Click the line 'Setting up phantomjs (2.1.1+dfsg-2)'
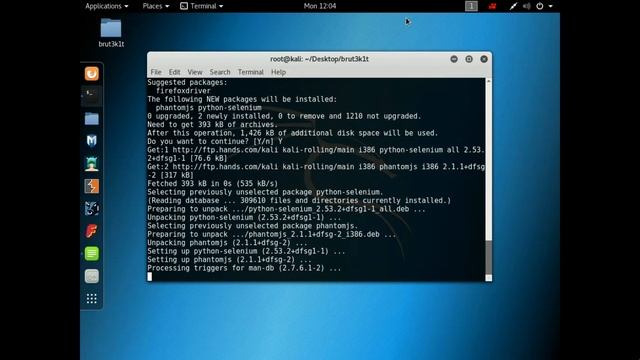The image size is (640, 360). (x=229, y=260)
